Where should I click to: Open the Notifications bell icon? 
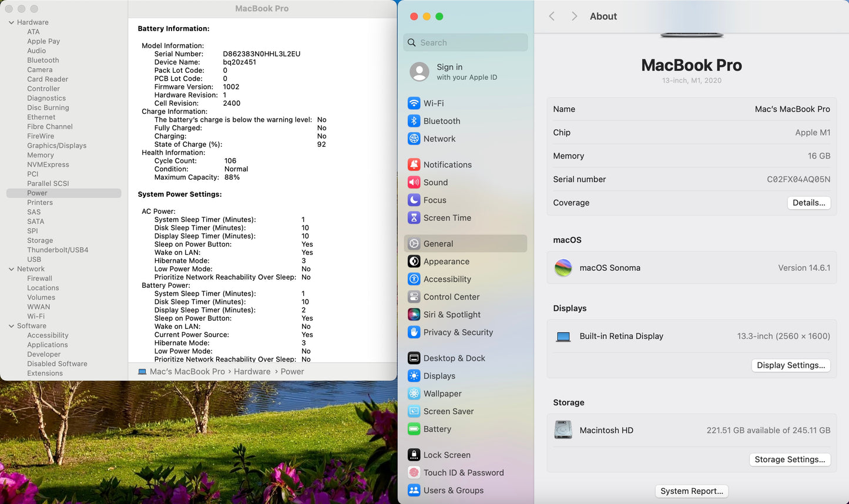pyautogui.click(x=414, y=165)
